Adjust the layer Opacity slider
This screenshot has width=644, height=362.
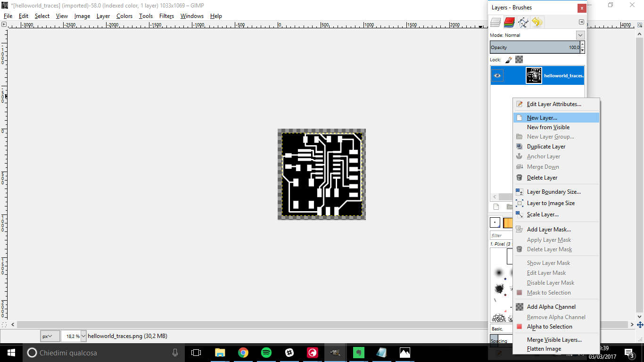click(x=535, y=47)
